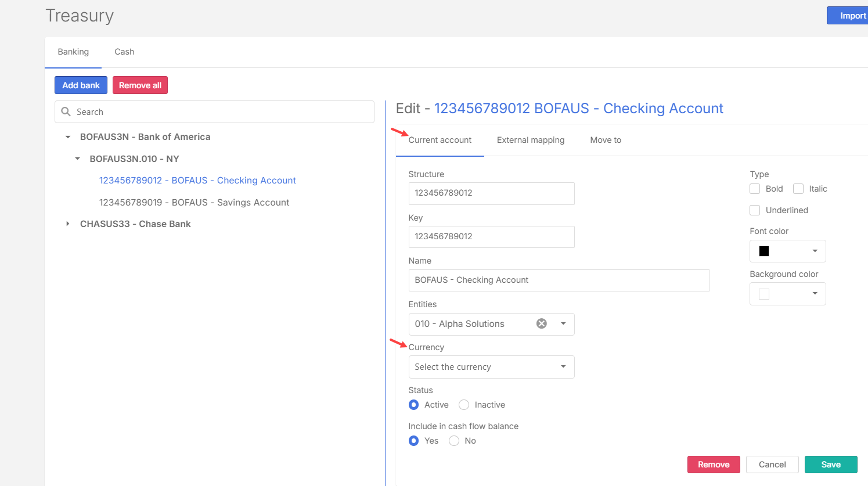Click into the Name input field

tap(559, 280)
